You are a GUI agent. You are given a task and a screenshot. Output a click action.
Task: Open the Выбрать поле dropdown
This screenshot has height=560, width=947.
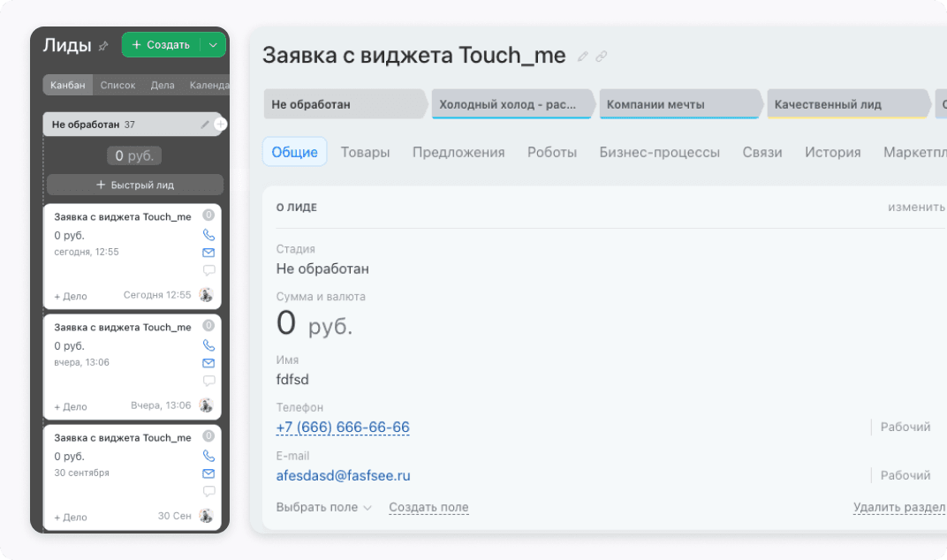(323, 507)
